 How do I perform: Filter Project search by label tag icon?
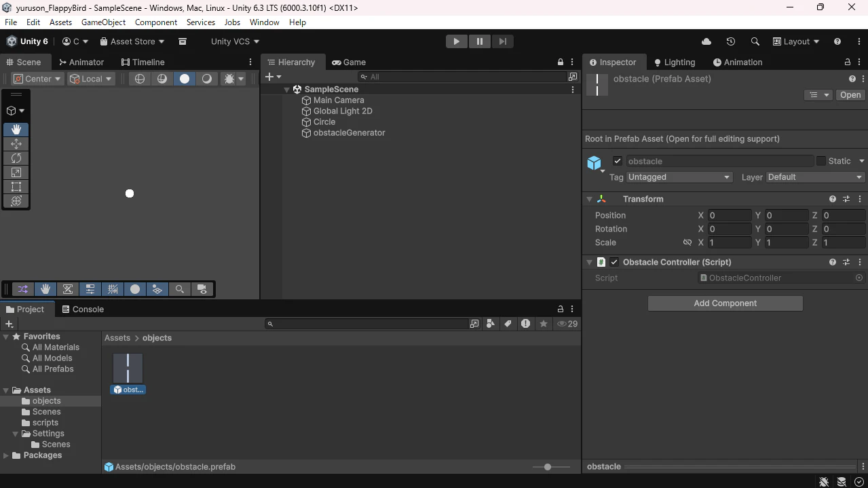coord(508,324)
